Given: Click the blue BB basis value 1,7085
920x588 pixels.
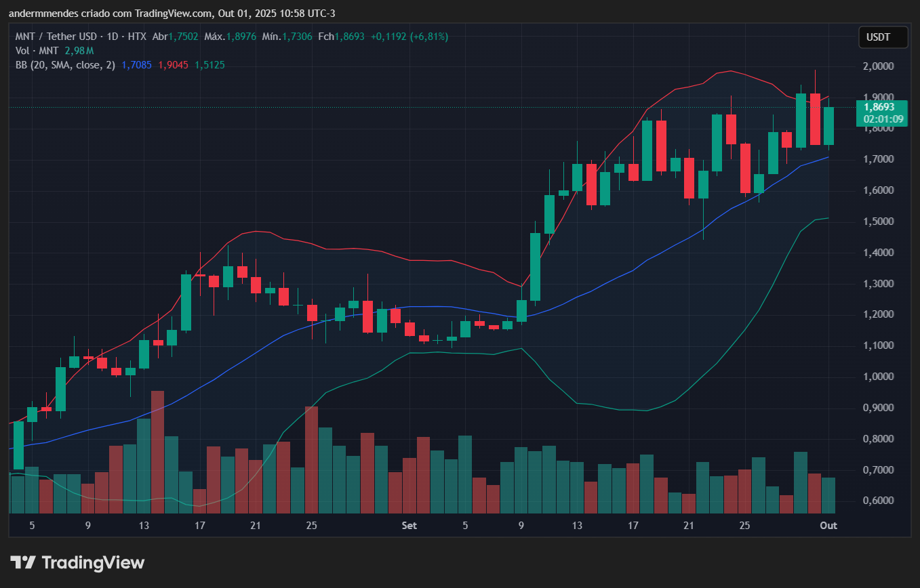Looking at the screenshot, I should click(x=137, y=65).
